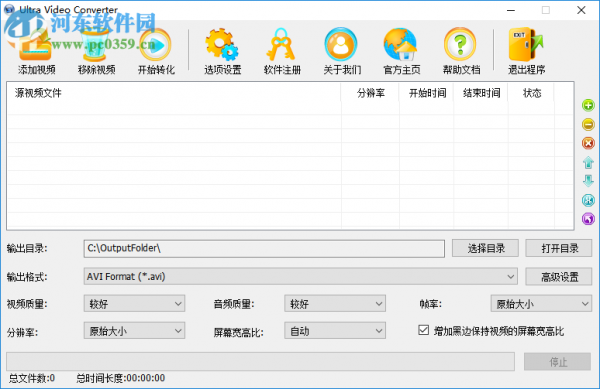The image size is (600, 389).
Task: Click the 总文件数:0 status text
Action: pos(32,378)
